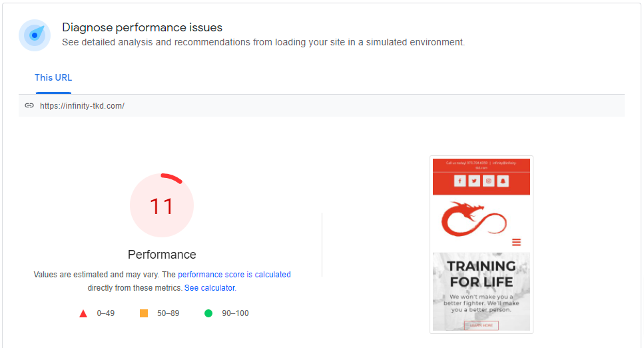Click the Performance label under the gauge
Viewport: 644px width, 348px height.
(x=162, y=255)
